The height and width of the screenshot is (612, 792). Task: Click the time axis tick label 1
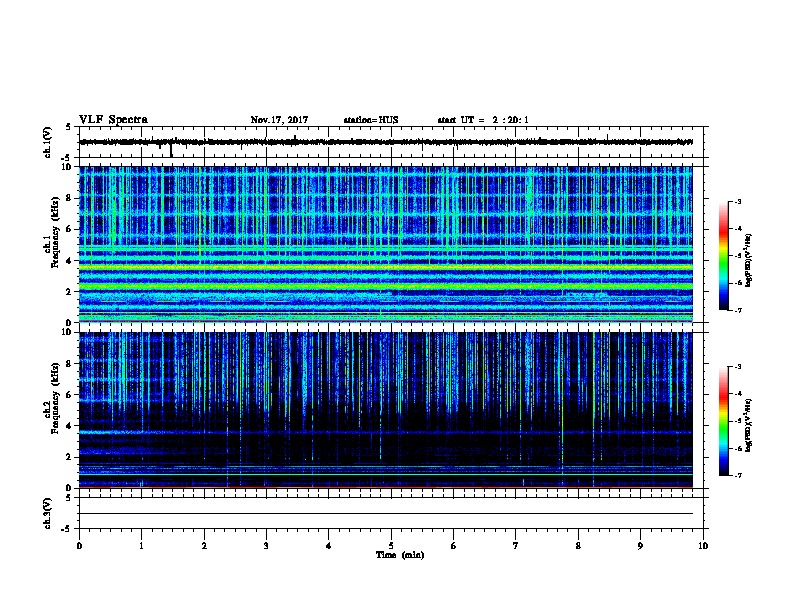(141, 545)
